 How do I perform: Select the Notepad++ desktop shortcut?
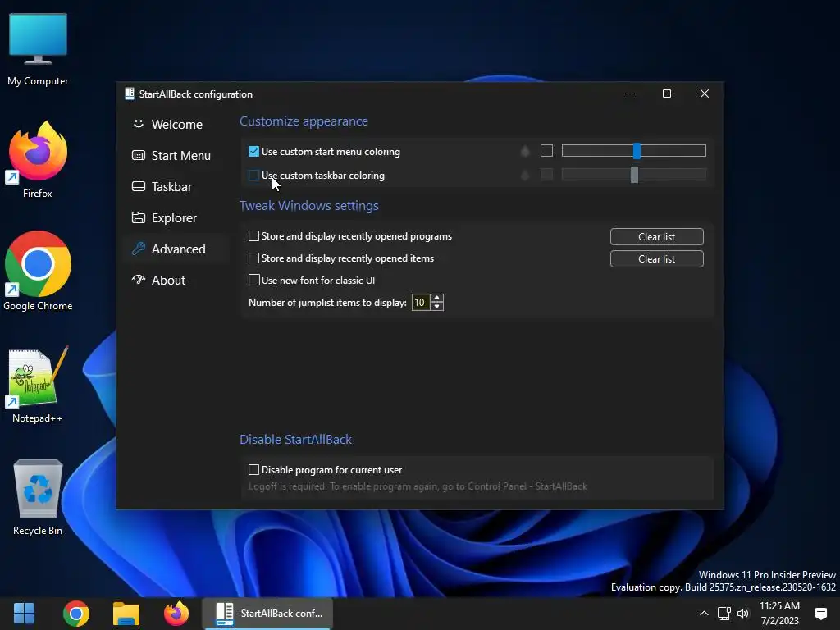[x=38, y=385]
